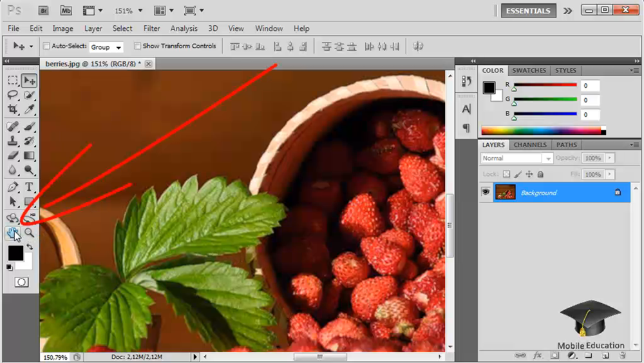Screen dimensions: 644x363
Task: Toggle lock all
Action: tap(540, 174)
